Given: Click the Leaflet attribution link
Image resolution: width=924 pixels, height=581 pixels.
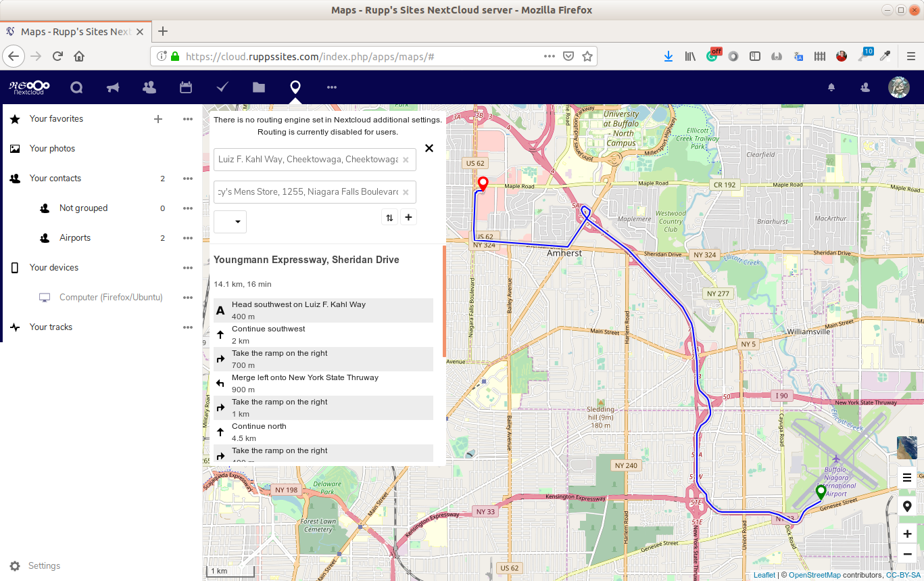Looking at the screenshot, I should (x=764, y=575).
